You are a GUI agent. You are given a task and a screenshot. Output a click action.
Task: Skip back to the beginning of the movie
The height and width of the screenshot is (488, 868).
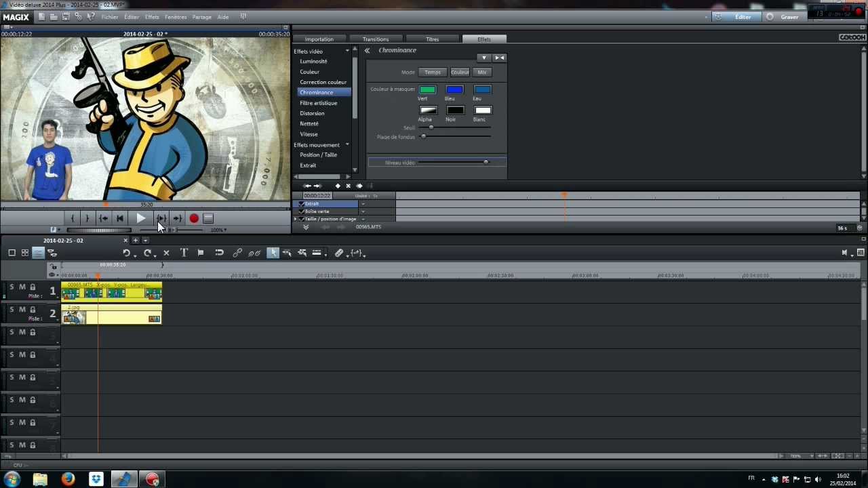coord(120,218)
